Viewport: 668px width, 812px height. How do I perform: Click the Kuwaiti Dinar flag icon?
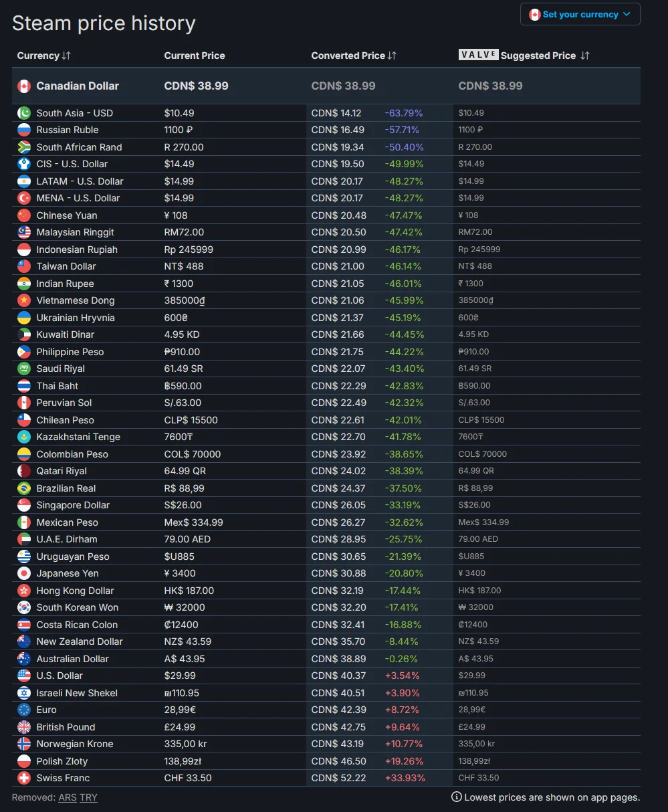[x=24, y=334]
